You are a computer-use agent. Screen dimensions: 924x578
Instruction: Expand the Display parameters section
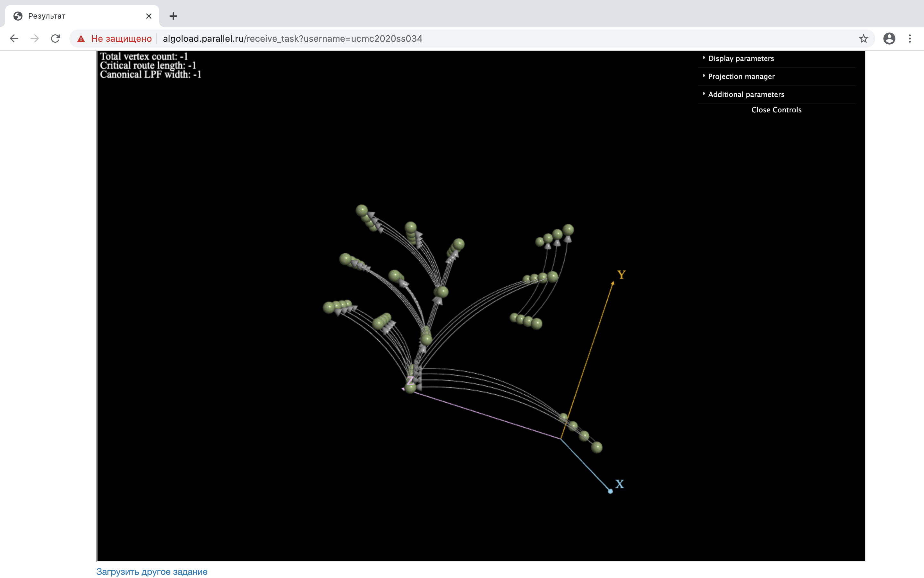(776, 58)
